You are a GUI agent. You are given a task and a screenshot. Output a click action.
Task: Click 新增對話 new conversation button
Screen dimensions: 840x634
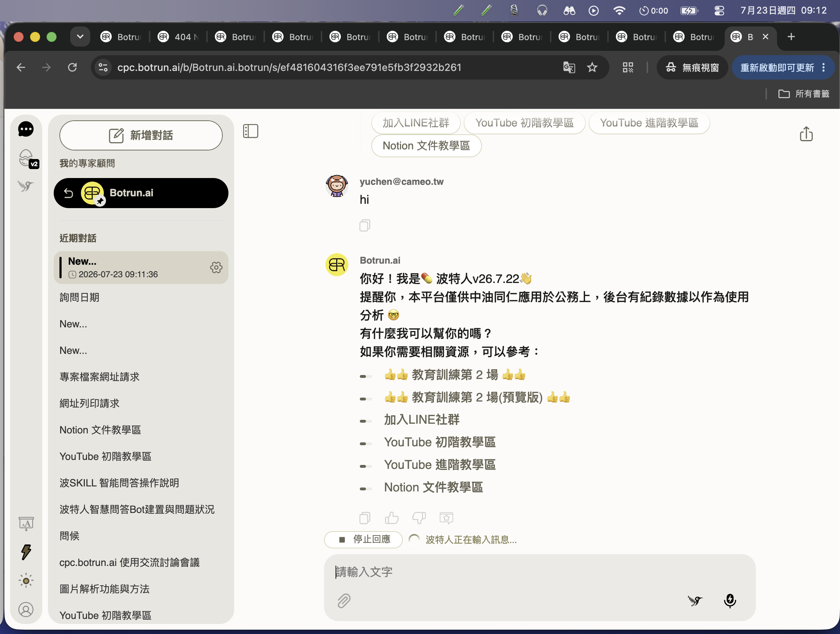pos(141,135)
